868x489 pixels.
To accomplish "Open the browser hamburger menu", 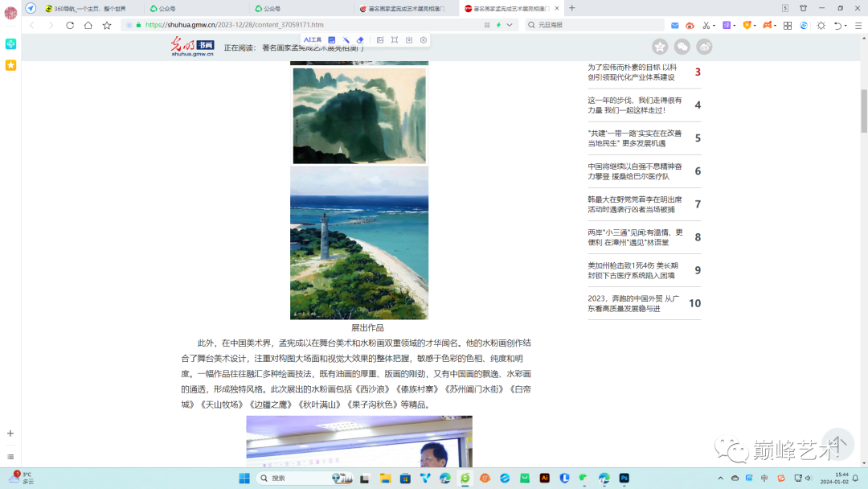I will click(858, 25).
